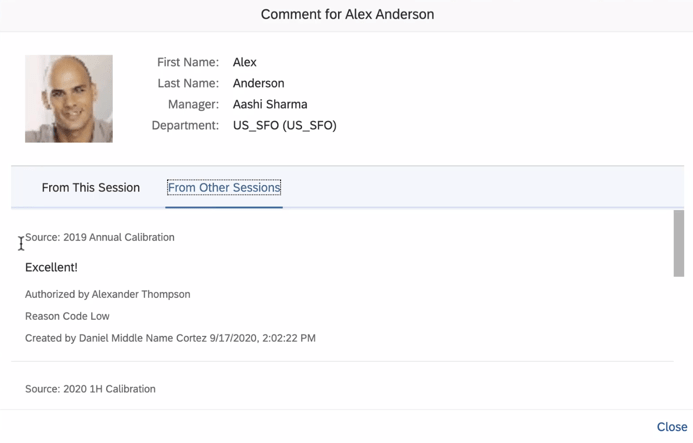The height and width of the screenshot is (443, 693).
Task: Click 'Authorized by Alexander Thompson' text
Action: tap(107, 294)
